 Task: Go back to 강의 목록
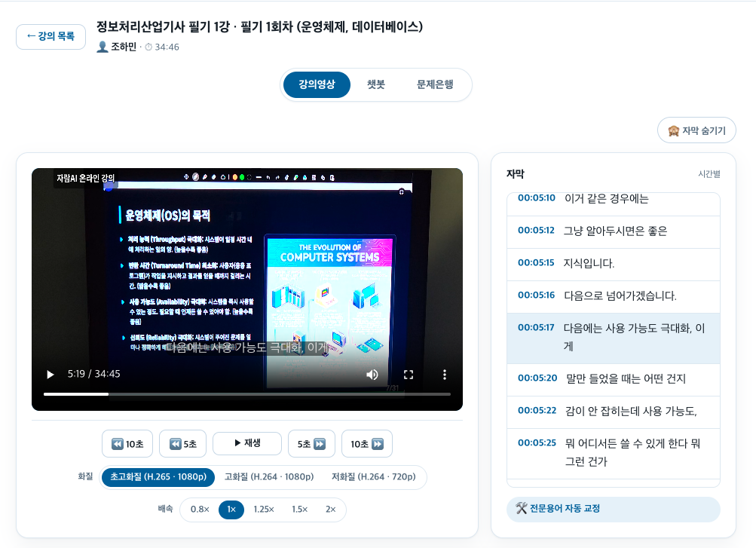pos(51,37)
